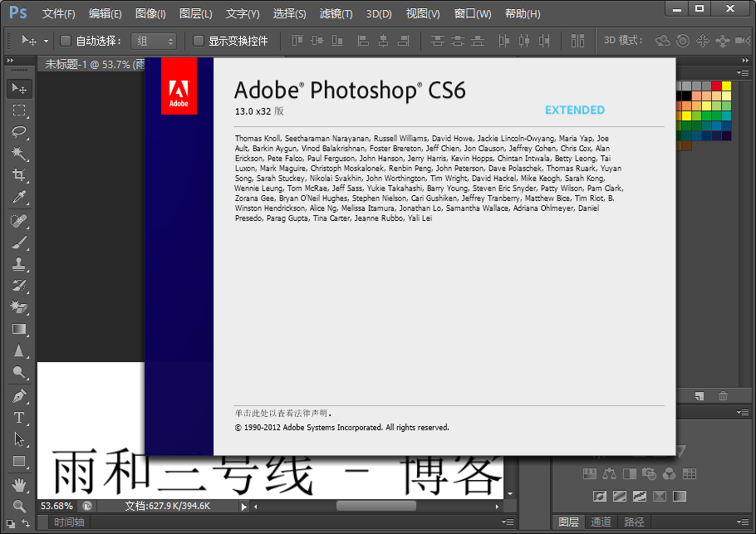
Task: Select the Gradient tool
Action: pos(19,329)
